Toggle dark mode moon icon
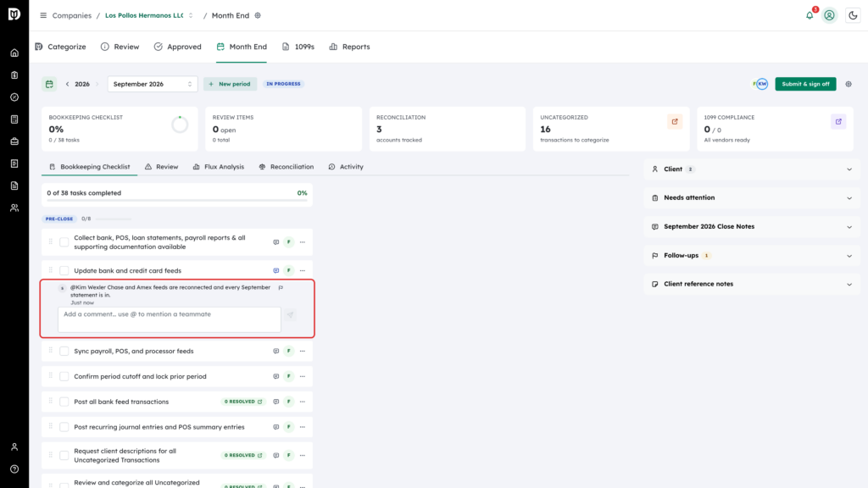 [853, 15]
